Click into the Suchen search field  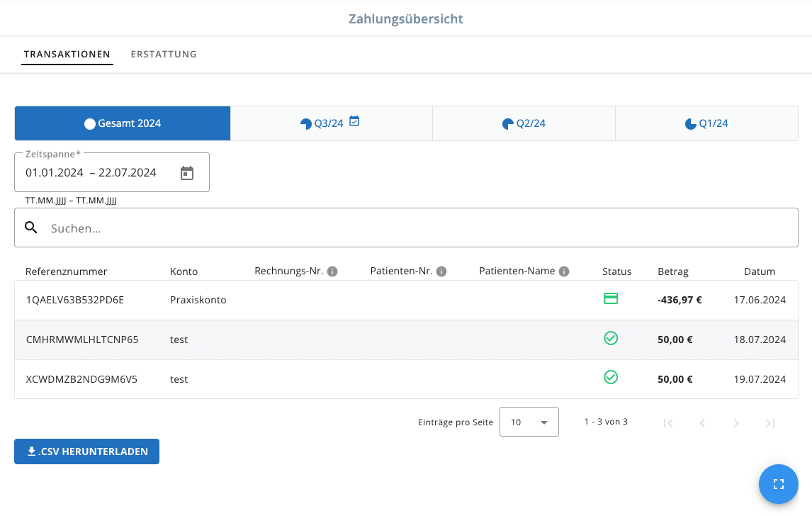[x=418, y=228]
